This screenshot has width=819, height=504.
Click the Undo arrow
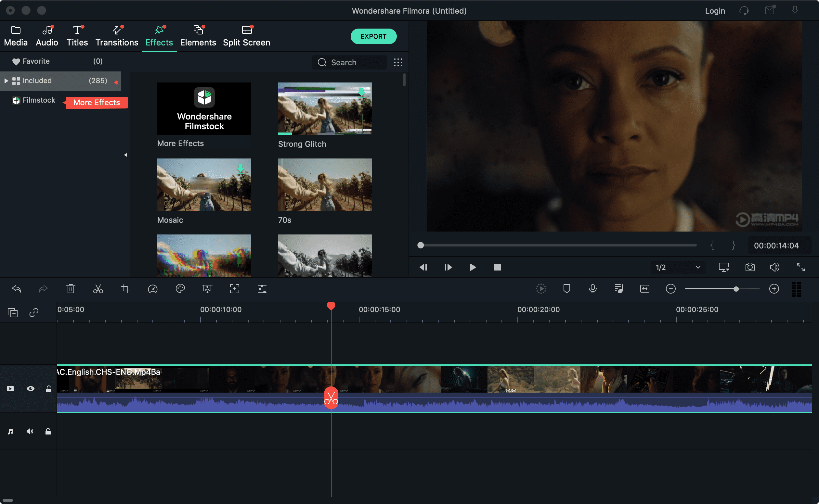pyautogui.click(x=17, y=289)
